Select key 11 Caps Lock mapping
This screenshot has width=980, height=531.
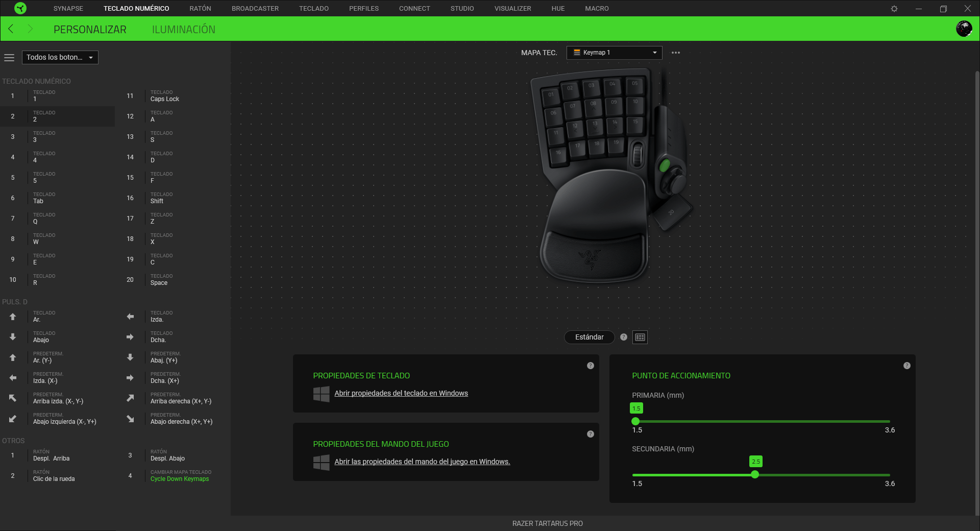point(174,96)
